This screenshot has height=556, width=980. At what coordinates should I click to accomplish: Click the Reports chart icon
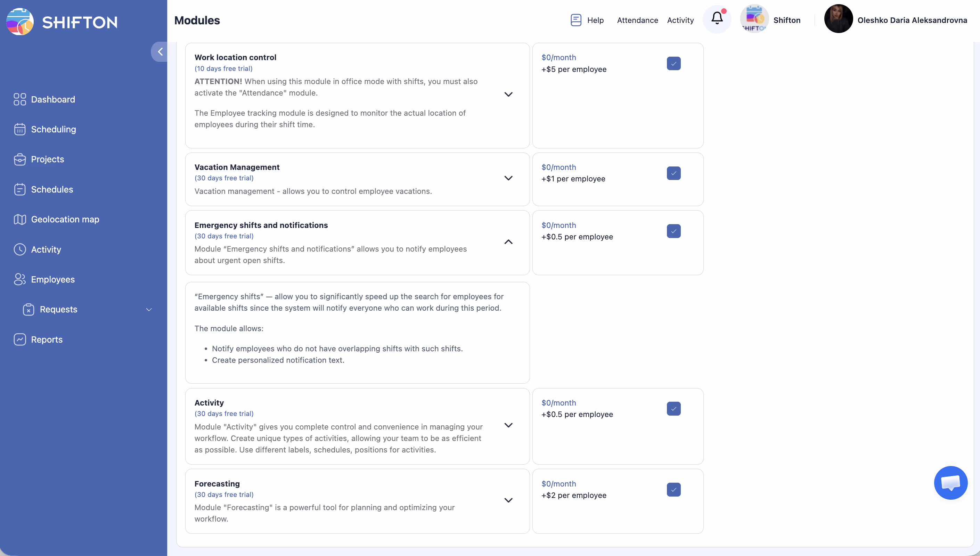[20, 340]
